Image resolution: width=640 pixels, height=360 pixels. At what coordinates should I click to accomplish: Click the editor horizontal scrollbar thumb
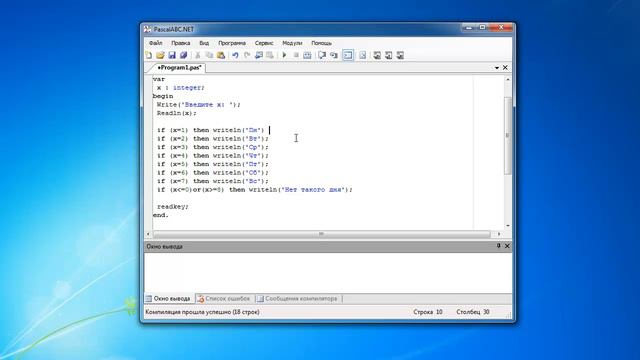coord(322,234)
